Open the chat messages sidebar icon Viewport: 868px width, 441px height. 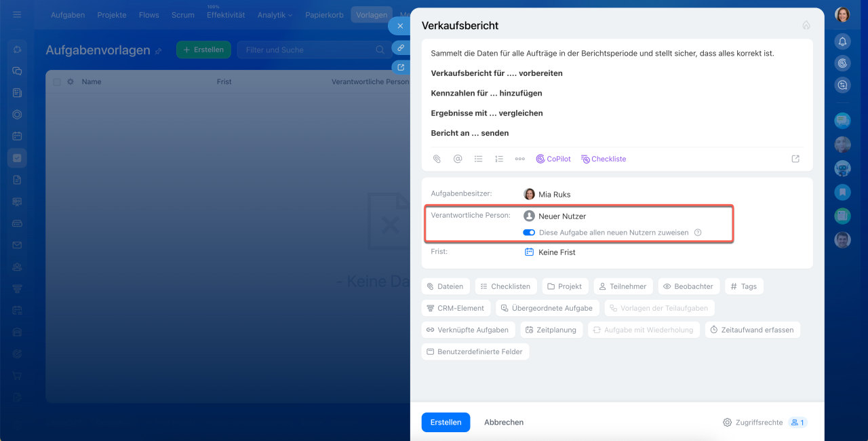[17, 71]
